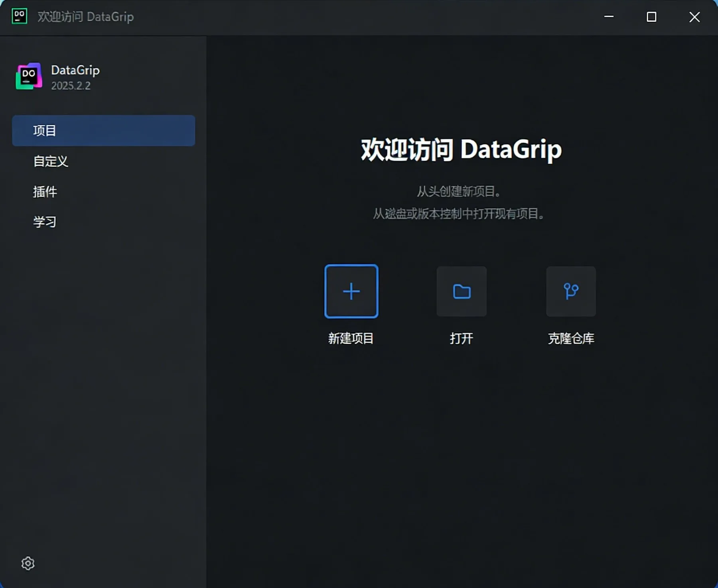
Task: Click the text 从头创建新项目。
Action: pyautogui.click(x=459, y=191)
